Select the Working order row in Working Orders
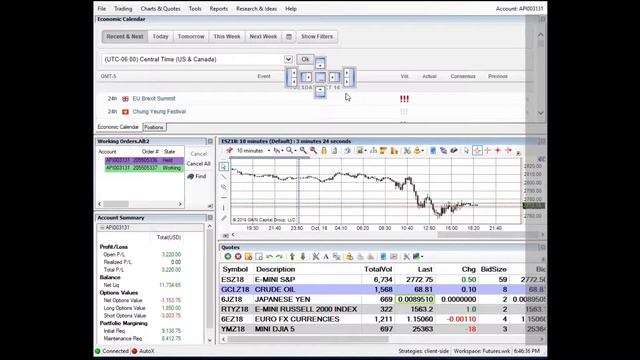Screen dimensions: 640x360 coord(144,168)
